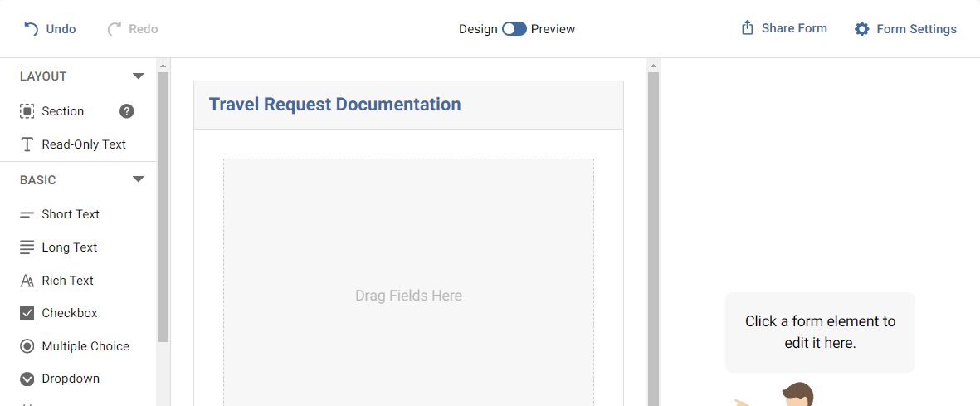Image resolution: width=980 pixels, height=406 pixels.
Task: Click the Share Form upload icon
Action: [747, 28]
